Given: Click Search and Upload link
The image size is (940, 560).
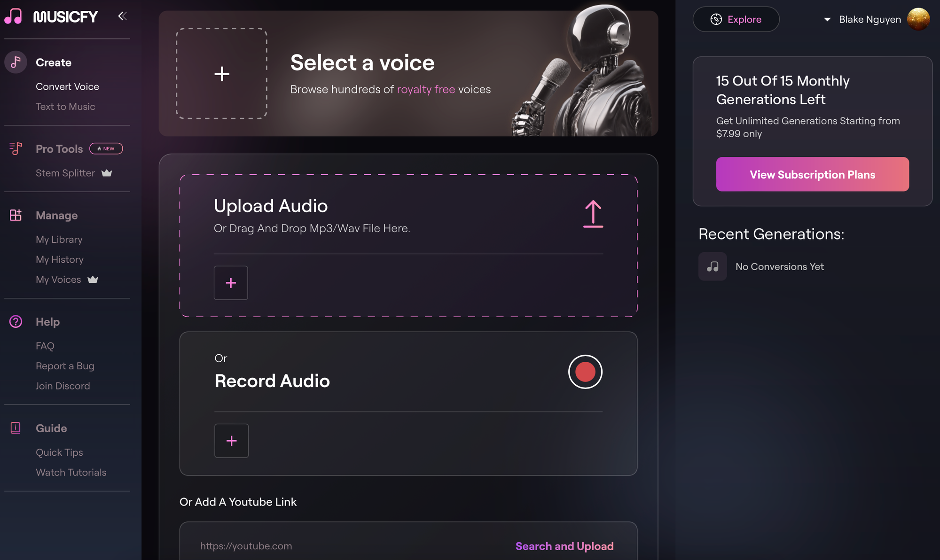Looking at the screenshot, I should pyautogui.click(x=564, y=546).
